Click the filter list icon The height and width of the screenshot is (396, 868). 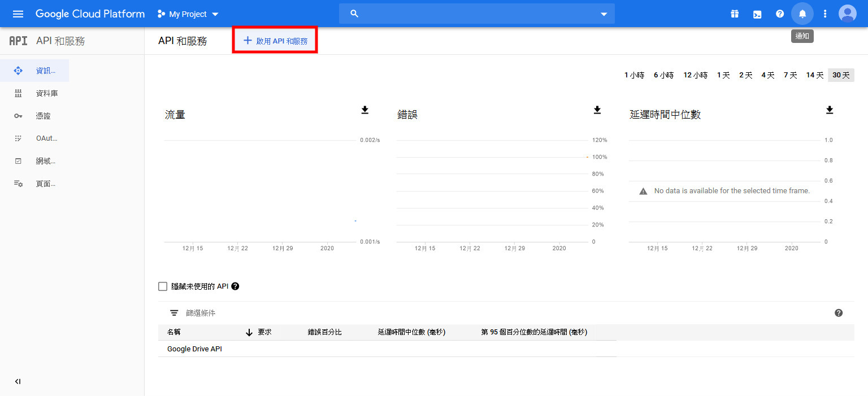pyautogui.click(x=174, y=313)
